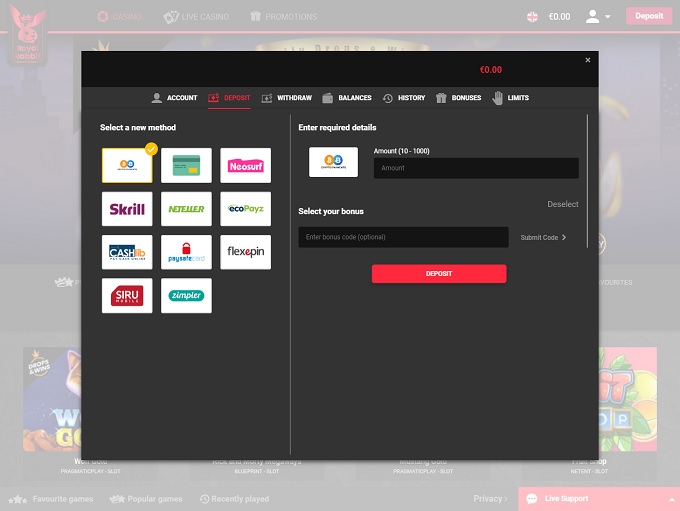Choose paysafecard payment method

[x=186, y=252]
